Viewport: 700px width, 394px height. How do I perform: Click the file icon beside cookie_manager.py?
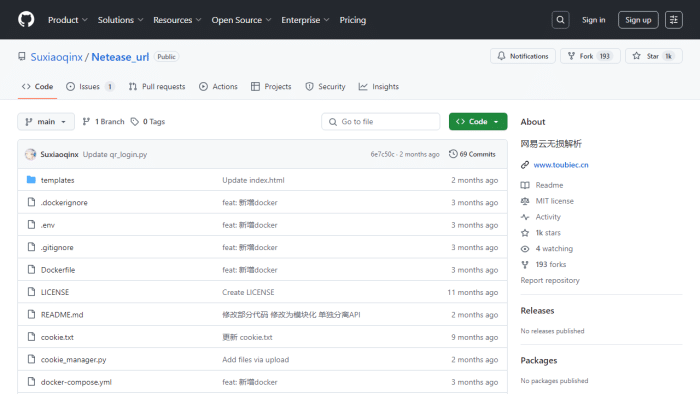(31, 359)
